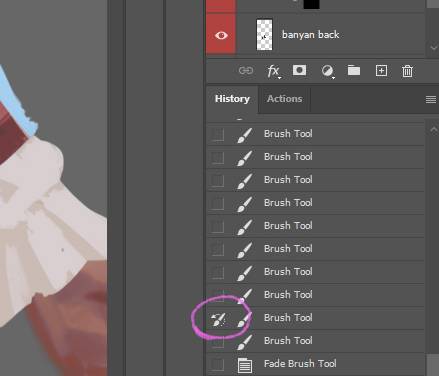This screenshot has height=376, width=439.
Task: Open the History panel options menu
Action: tap(431, 99)
